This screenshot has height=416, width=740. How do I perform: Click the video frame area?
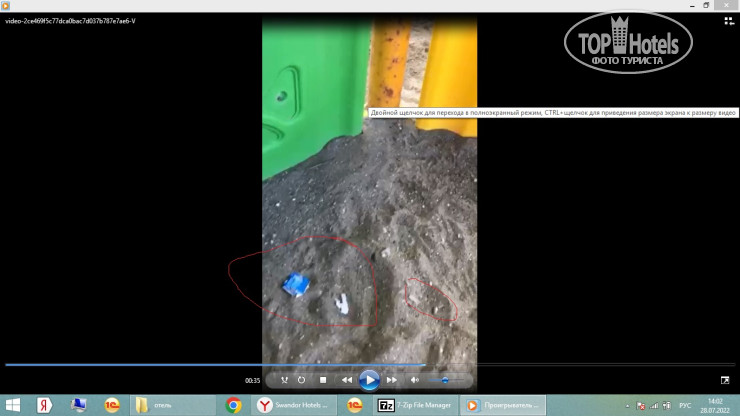369,200
